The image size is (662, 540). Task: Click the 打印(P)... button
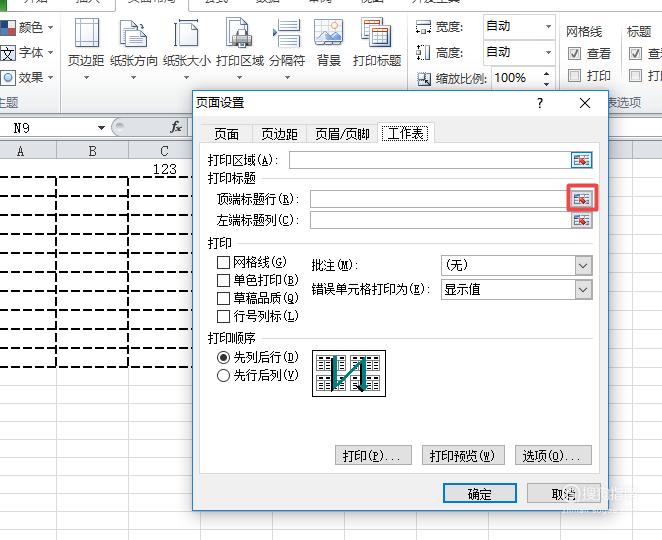tap(373, 456)
